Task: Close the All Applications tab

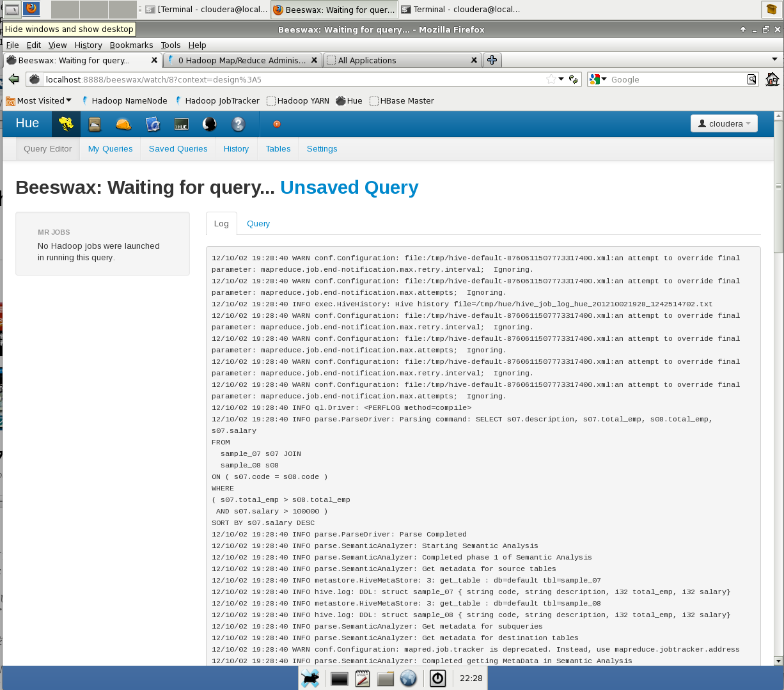Action: (x=474, y=60)
